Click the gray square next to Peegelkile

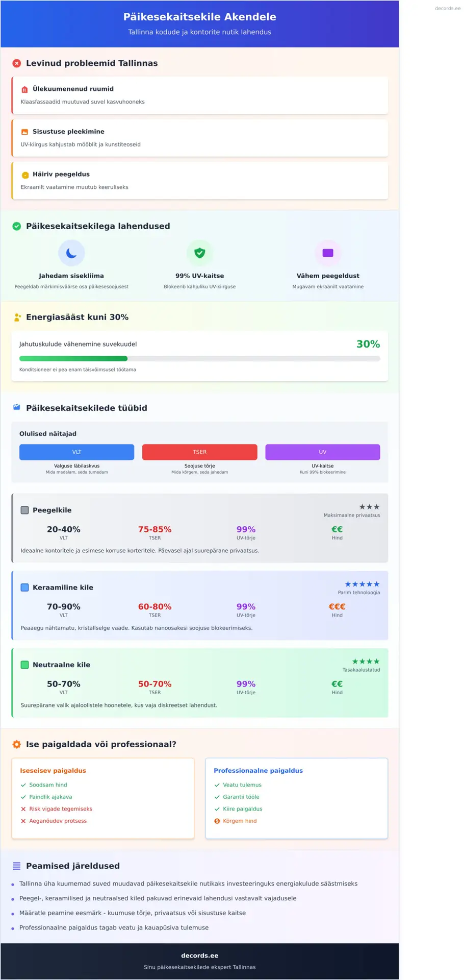24,510
